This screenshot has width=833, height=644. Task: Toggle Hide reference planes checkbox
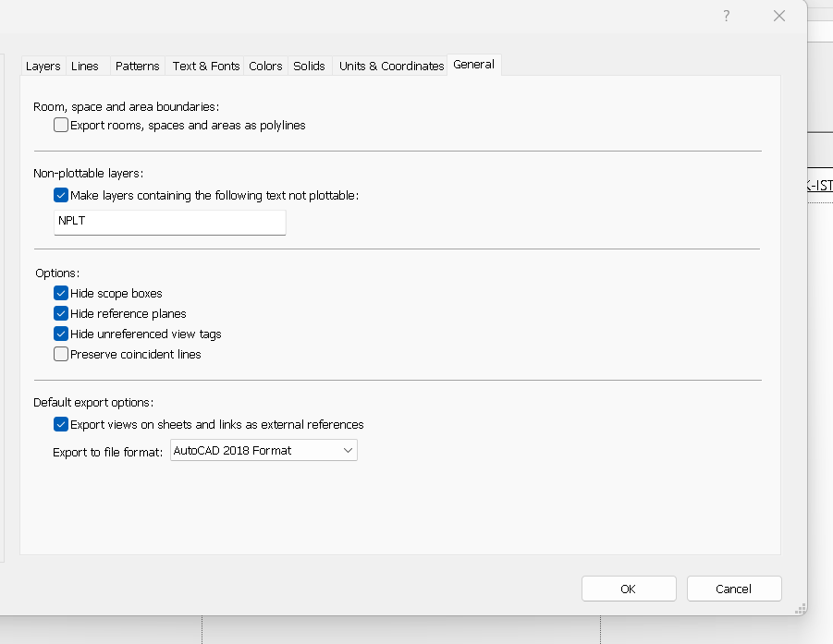61,313
